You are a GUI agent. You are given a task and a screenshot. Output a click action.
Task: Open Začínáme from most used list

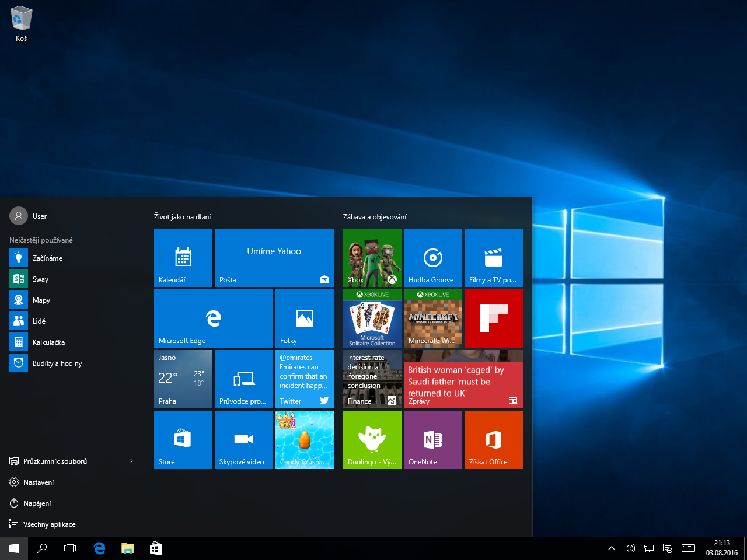click(72, 258)
